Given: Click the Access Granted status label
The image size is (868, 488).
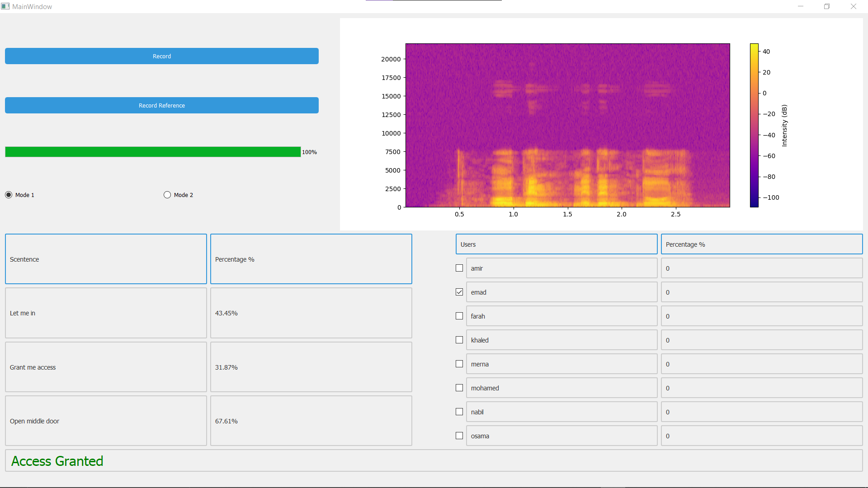Looking at the screenshot, I should [56, 460].
